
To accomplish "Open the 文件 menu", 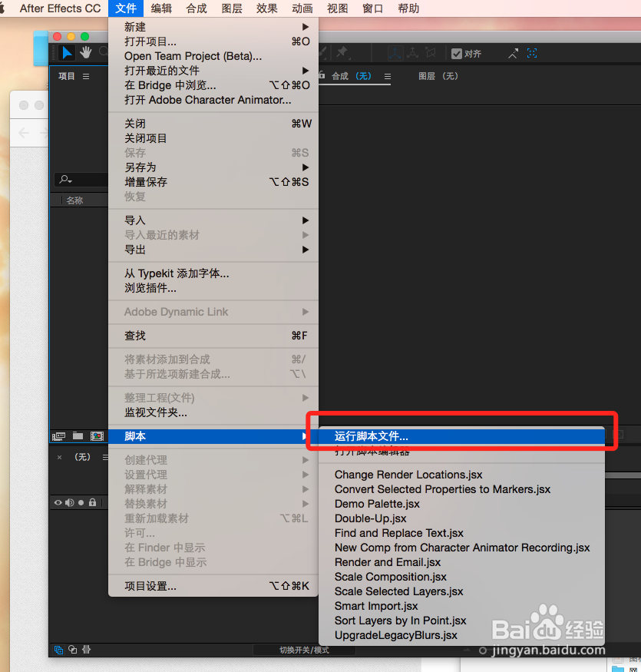I will pos(126,8).
